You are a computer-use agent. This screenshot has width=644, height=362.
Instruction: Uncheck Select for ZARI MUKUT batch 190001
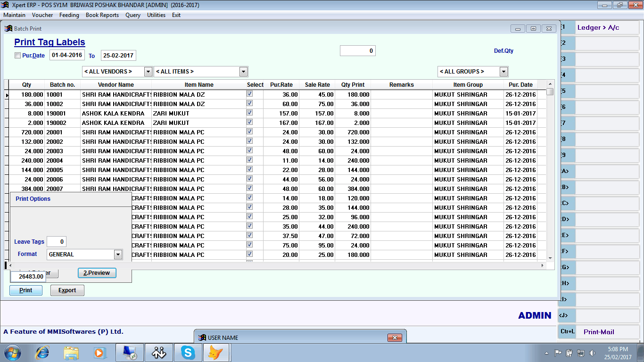[250, 113]
